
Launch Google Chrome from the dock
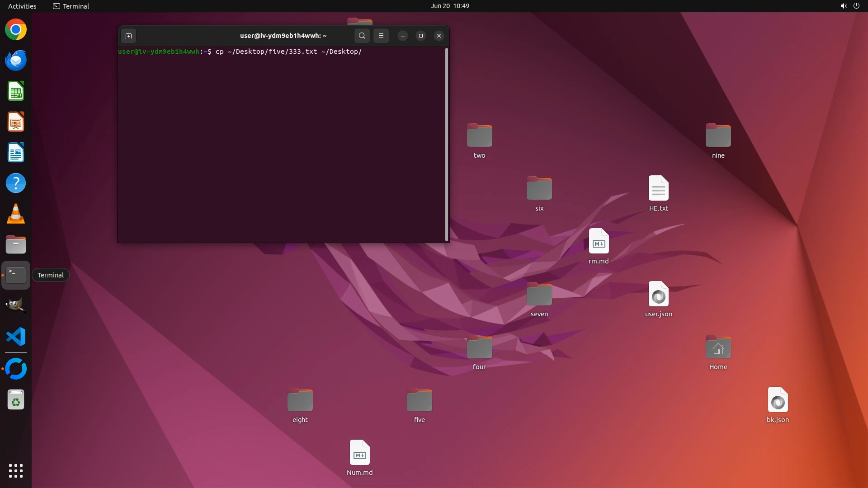pyautogui.click(x=16, y=30)
